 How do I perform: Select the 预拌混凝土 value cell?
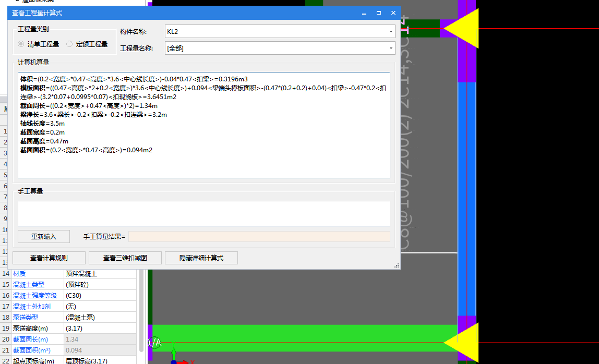pos(100,273)
